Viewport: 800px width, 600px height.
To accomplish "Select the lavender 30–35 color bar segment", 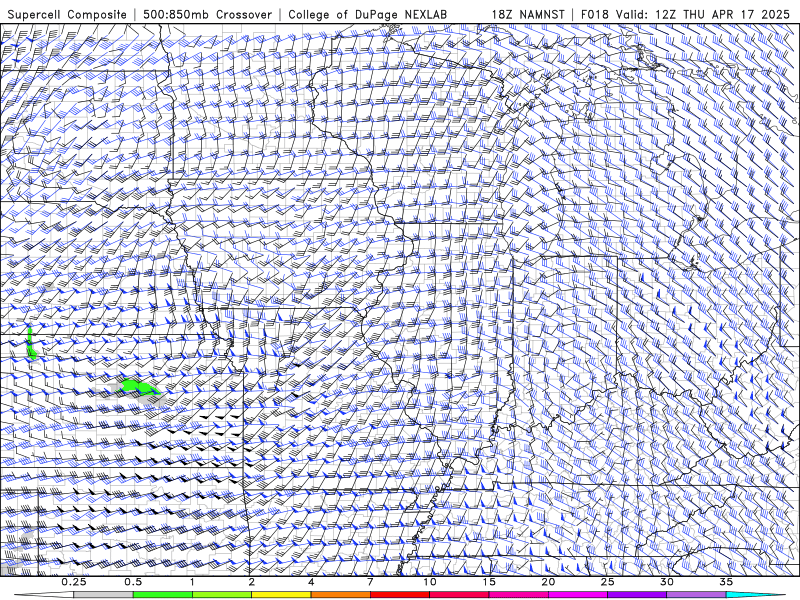I will click(696, 595).
